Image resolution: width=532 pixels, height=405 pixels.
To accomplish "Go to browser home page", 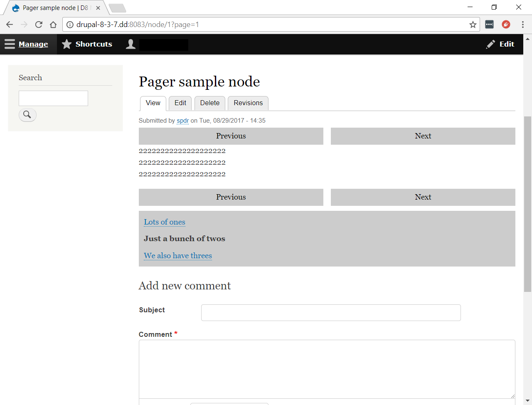I will (53, 25).
